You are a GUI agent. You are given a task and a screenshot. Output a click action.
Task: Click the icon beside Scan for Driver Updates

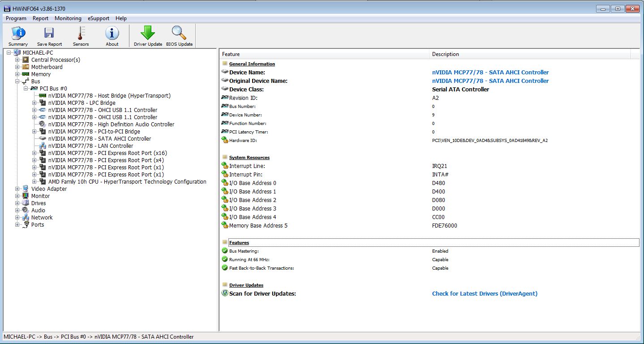pos(225,294)
